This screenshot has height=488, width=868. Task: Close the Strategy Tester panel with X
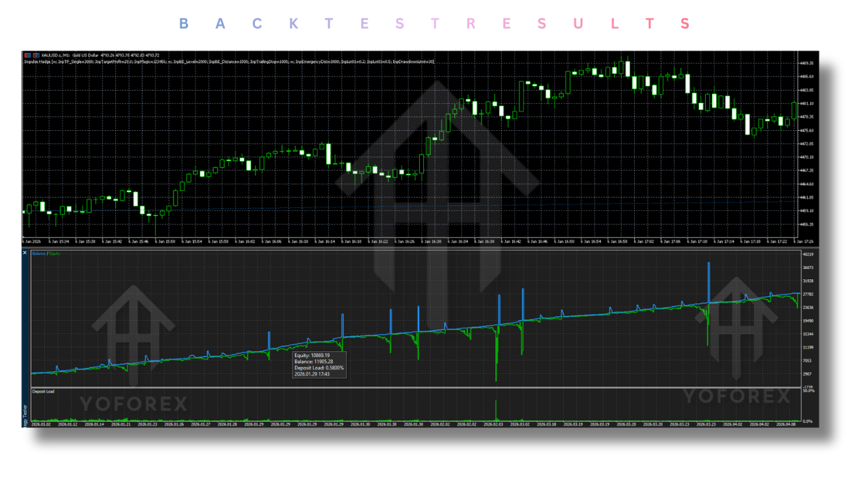click(x=25, y=253)
